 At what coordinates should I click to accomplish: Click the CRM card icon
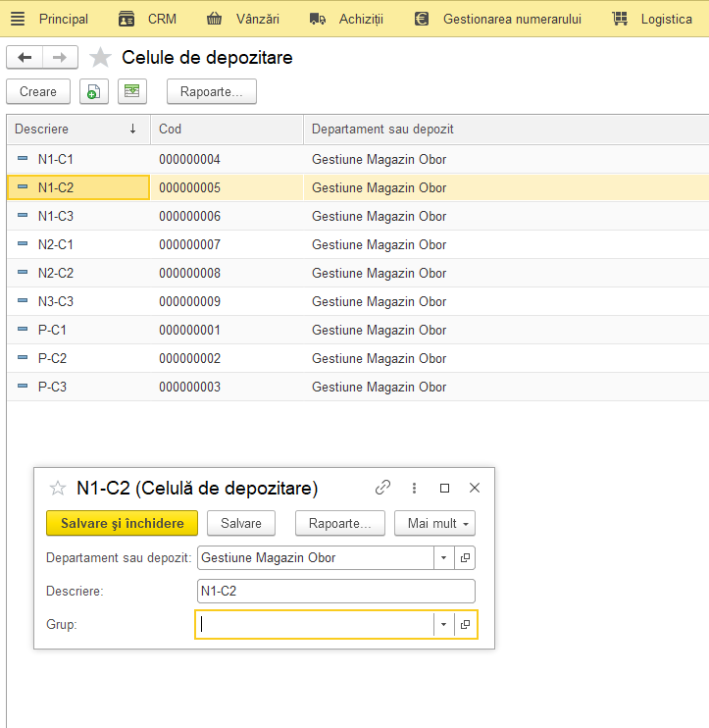[x=127, y=19]
